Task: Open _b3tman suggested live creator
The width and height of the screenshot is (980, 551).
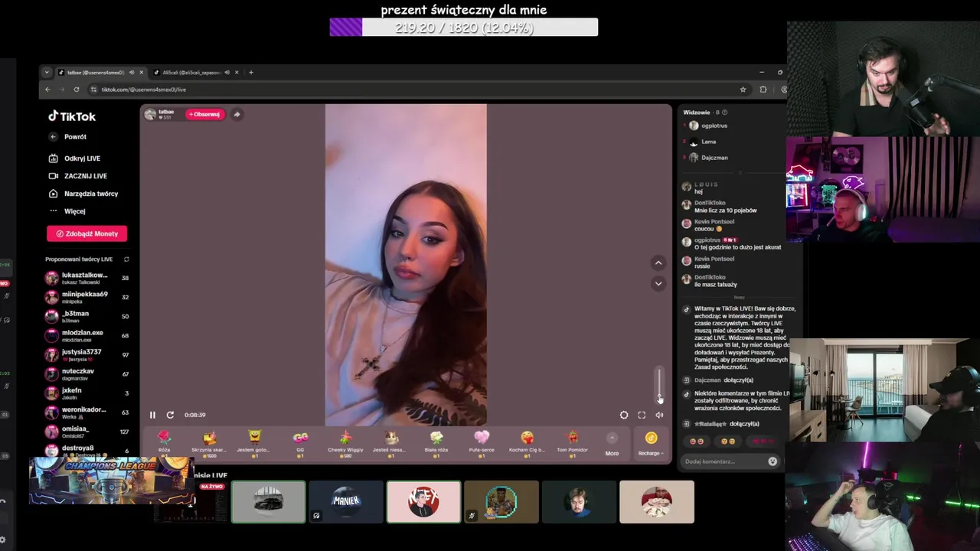Action: tap(87, 316)
